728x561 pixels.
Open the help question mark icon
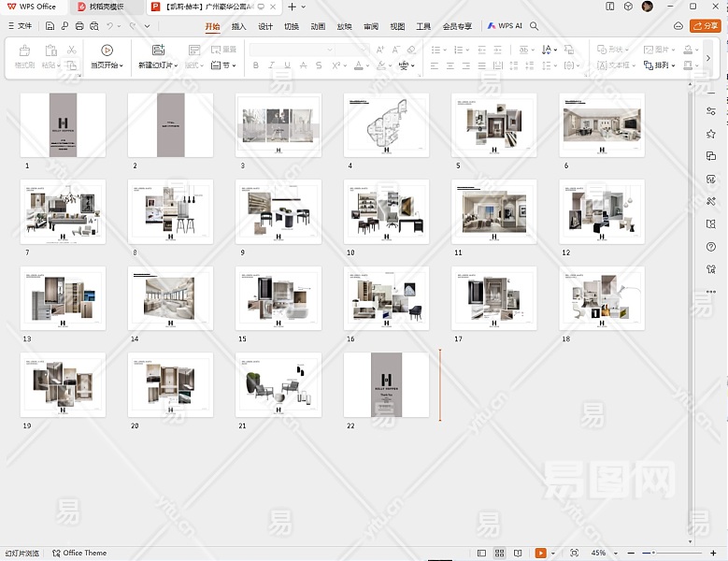pyautogui.click(x=711, y=247)
